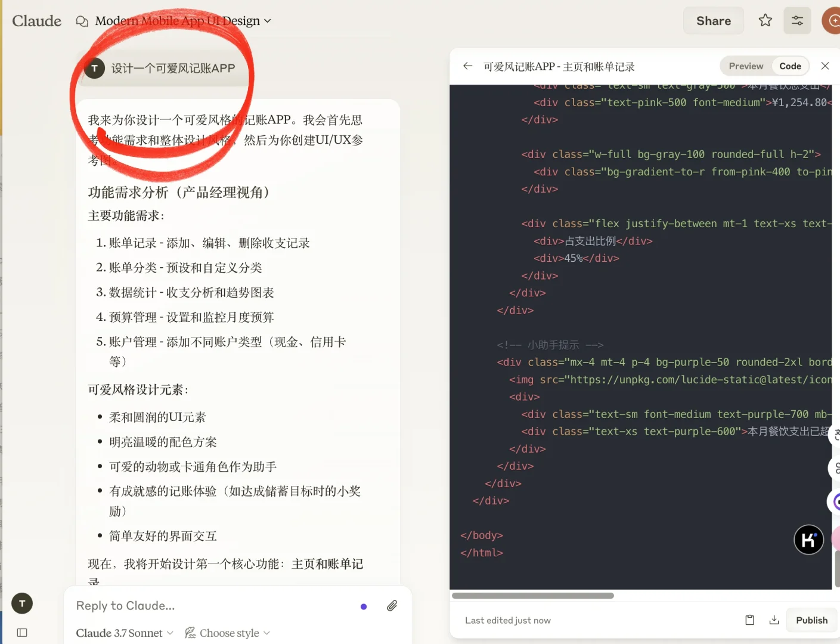This screenshot has height=644, width=840.
Task: Expand the Choose style dropdown
Action: coord(228,633)
